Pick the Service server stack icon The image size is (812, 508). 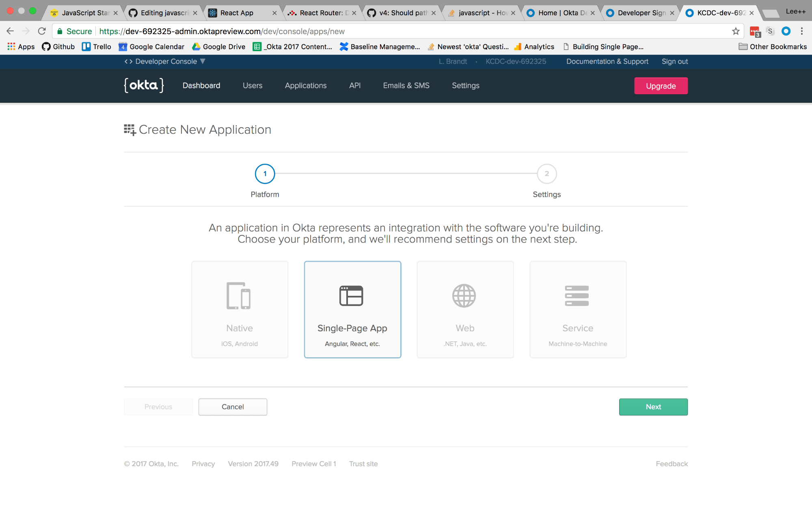tap(577, 296)
